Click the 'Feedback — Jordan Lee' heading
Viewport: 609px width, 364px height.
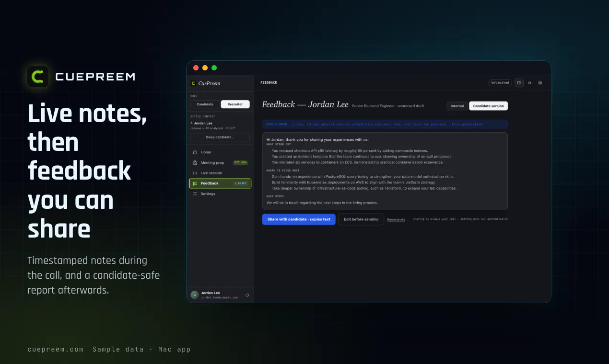(305, 104)
